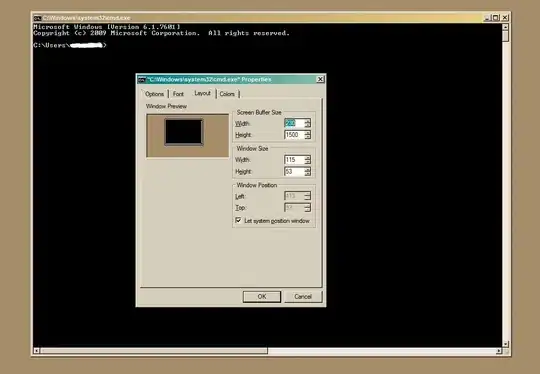Uncheck Let system position window
The width and height of the screenshot is (540, 374).
click(238, 220)
